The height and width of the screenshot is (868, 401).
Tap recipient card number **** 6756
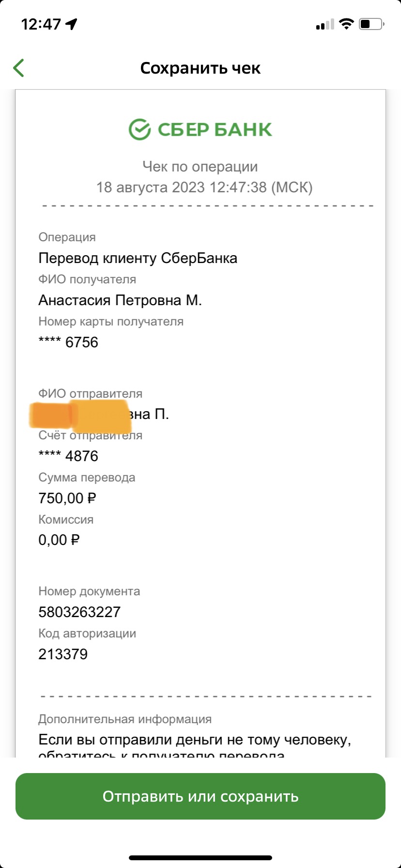pyautogui.click(x=68, y=342)
